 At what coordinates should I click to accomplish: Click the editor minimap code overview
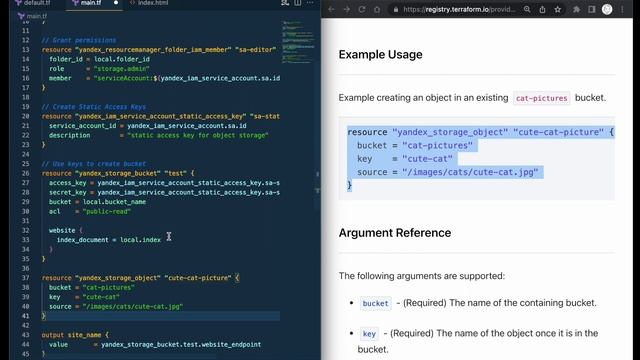[298, 42]
